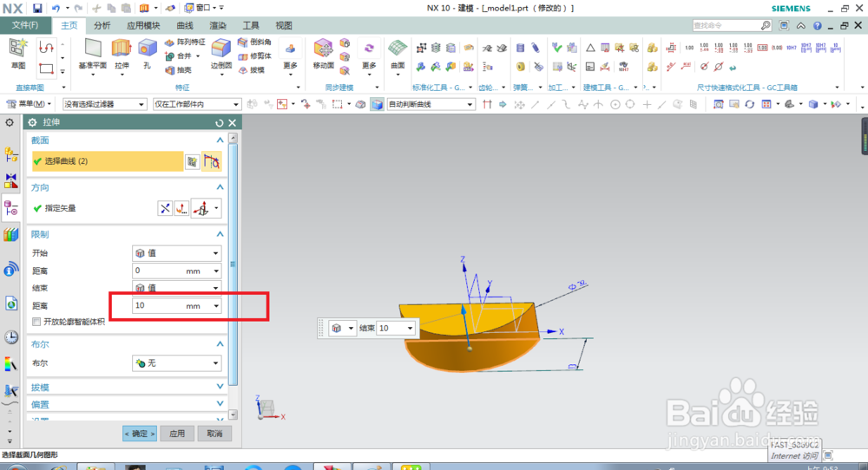Open the 开始 值 limit type dropdown

[176, 253]
